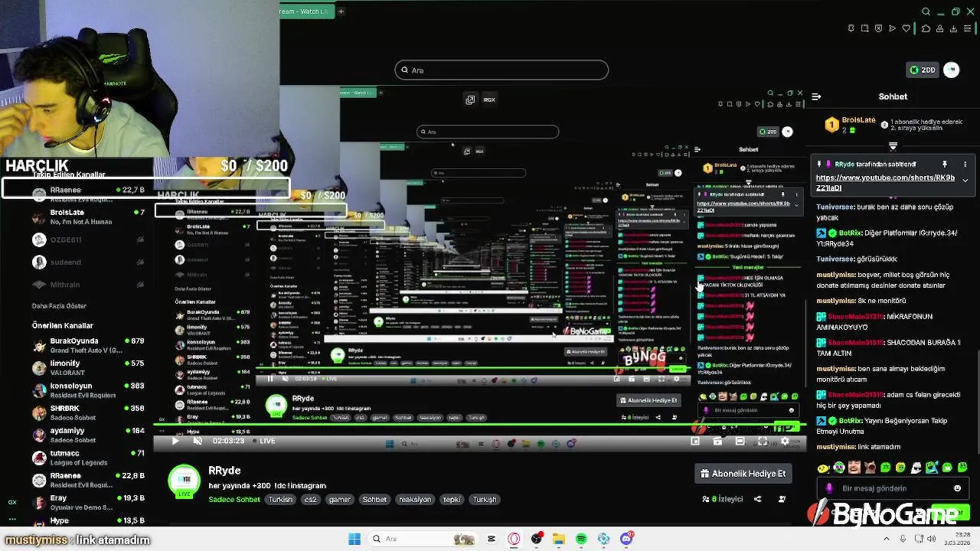Open new browser tab with plus button
Screen dimensions: 980x551
pos(341,11)
